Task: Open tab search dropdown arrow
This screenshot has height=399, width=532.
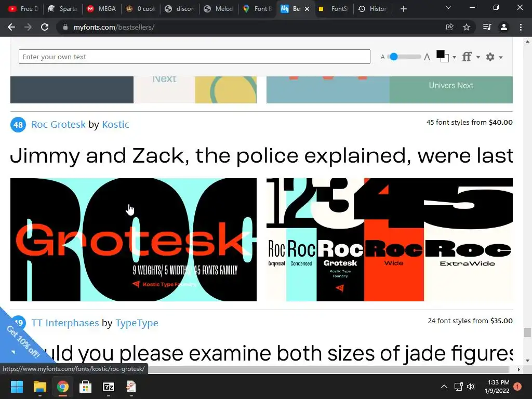Action: click(x=448, y=7)
